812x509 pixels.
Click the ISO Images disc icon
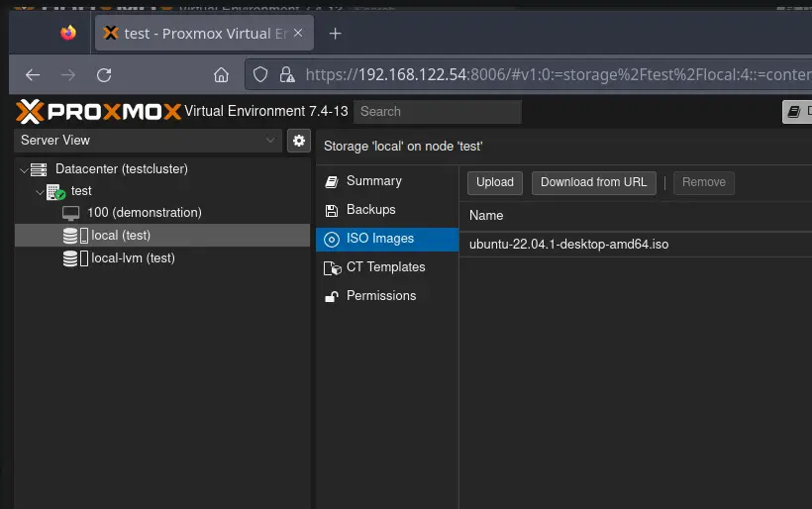coord(332,240)
